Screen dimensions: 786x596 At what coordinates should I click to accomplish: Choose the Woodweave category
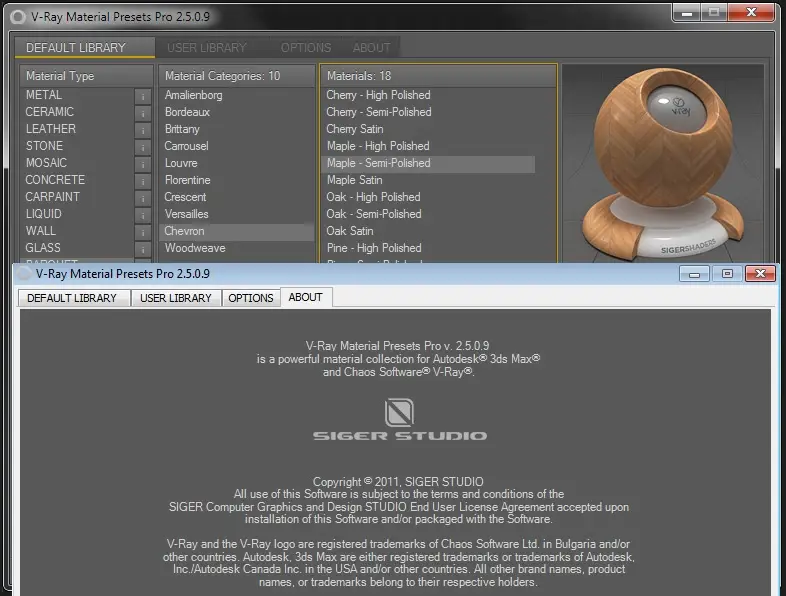pos(236,249)
